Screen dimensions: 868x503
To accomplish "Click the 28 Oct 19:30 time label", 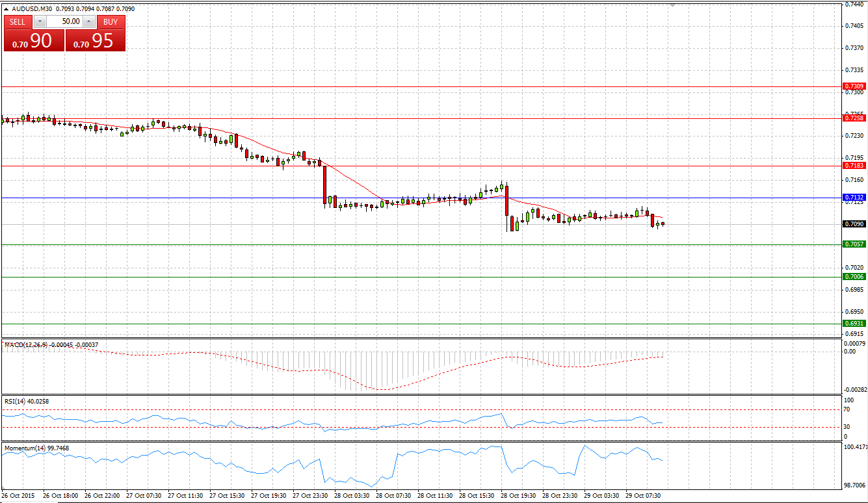I will [x=518, y=495].
